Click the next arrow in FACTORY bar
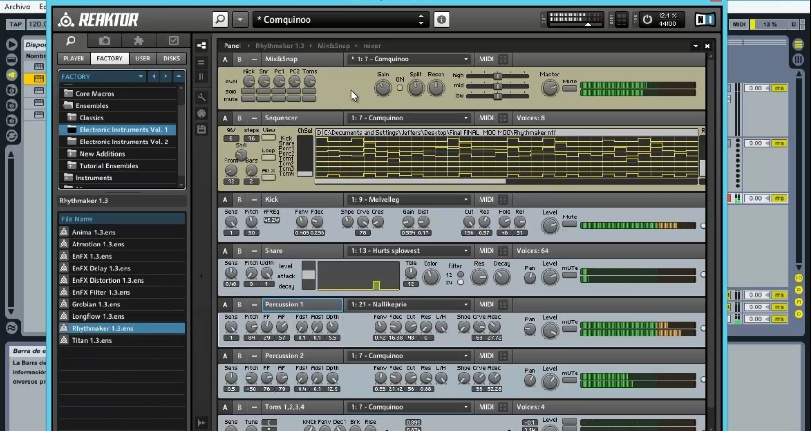This screenshot has width=811, height=431. [x=166, y=77]
